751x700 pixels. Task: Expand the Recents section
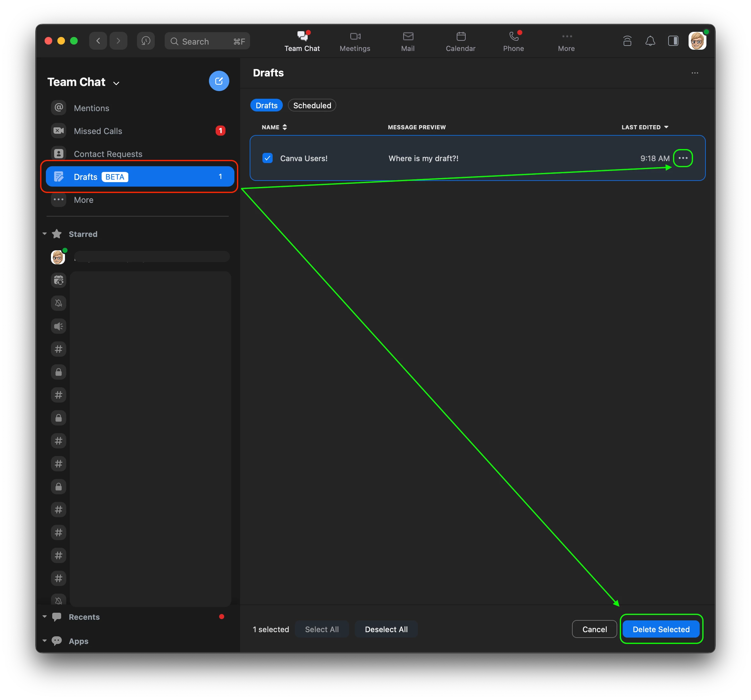pos(45,617)
